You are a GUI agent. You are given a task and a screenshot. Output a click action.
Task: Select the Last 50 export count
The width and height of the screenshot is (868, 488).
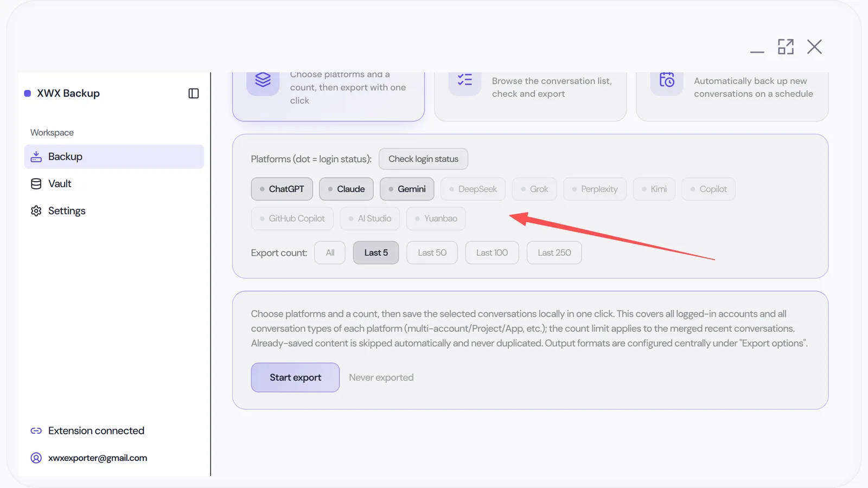coord(432,253)
